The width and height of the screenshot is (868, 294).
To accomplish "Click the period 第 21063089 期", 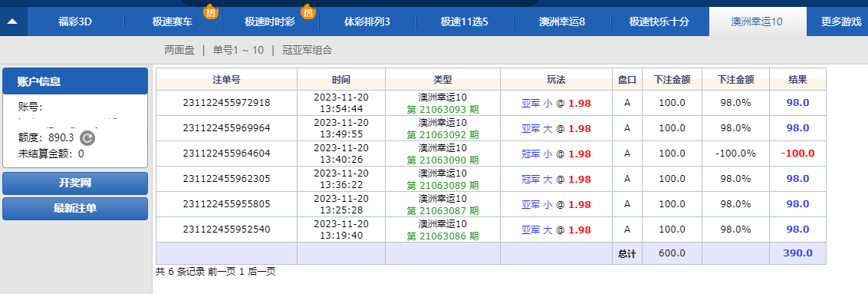I will coord(443,186).
